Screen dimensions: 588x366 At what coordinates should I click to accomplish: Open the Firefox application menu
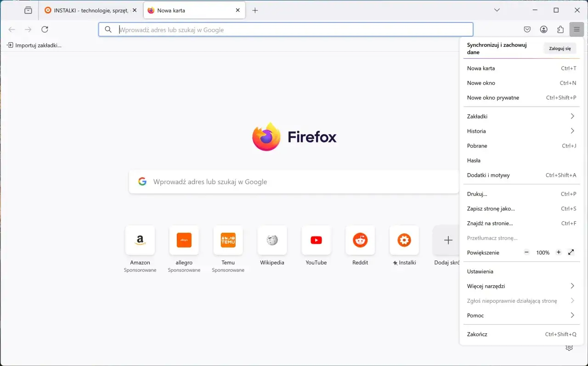577,29
